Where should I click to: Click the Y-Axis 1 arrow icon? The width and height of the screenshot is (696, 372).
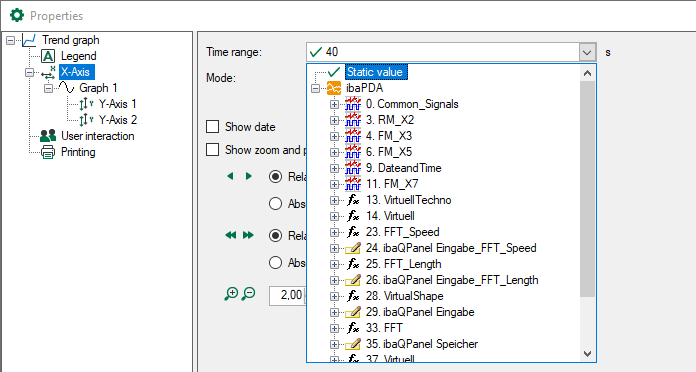(x=86, y=104)
